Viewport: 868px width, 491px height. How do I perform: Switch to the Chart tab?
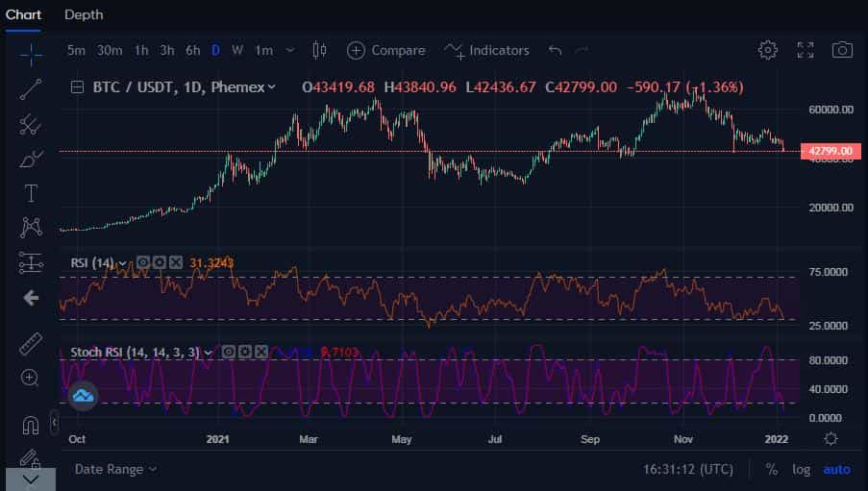(x=23, y=14)
